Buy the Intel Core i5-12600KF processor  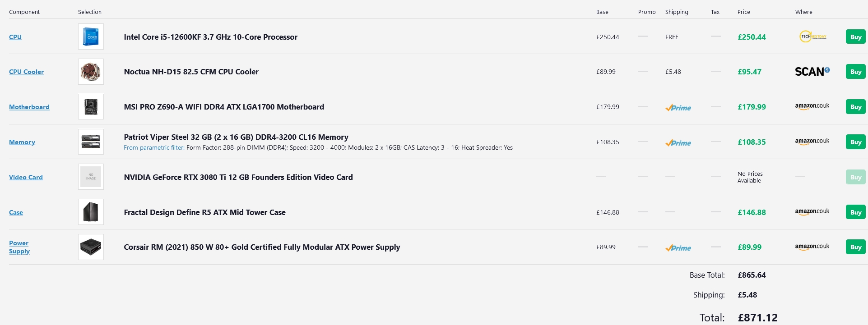click(855, 37)
